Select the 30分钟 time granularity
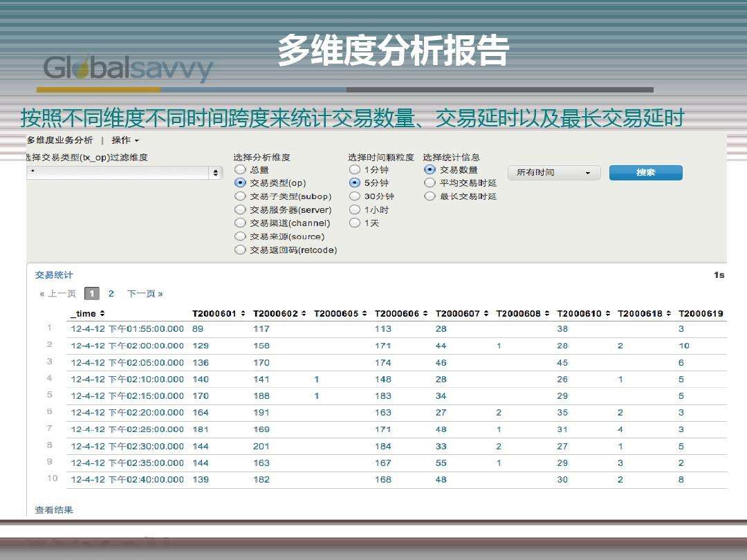This screenshot has height=560, width=747. [x=354, y=196]
